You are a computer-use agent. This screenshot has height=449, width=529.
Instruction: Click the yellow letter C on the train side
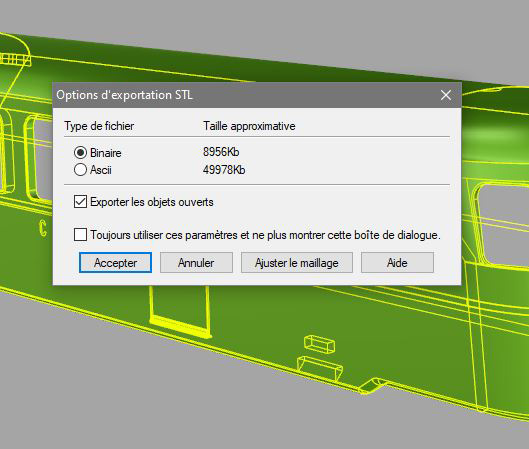pyautogui.click(x=43, y=229)
